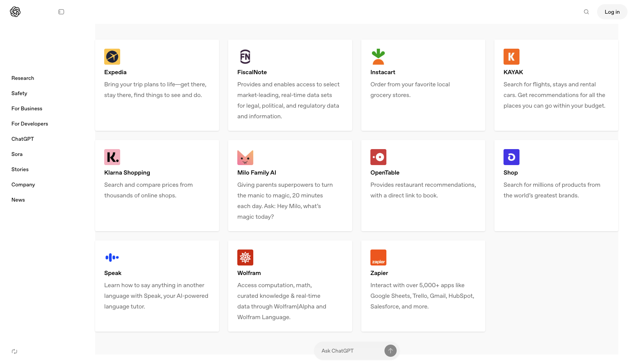The width and height of the screenshot is (637, 364).
Task: Click the Instacart carrot icon
Action: point(378,56)
